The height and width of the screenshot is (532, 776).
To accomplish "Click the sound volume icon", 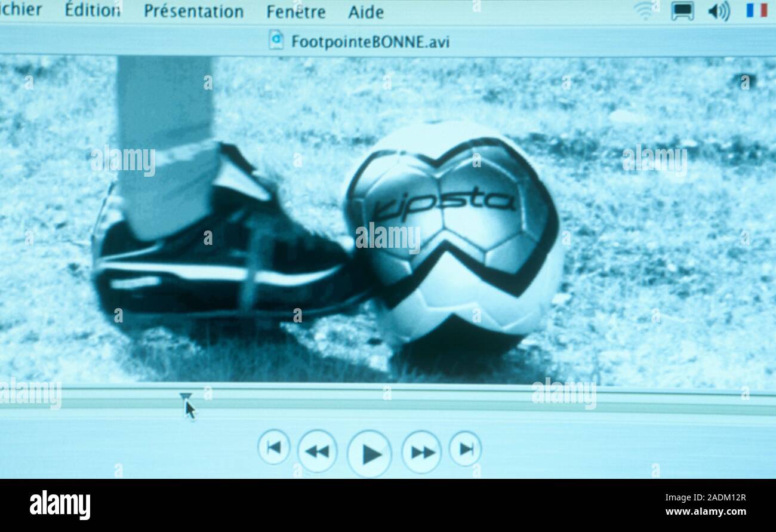I will point(719,11).
